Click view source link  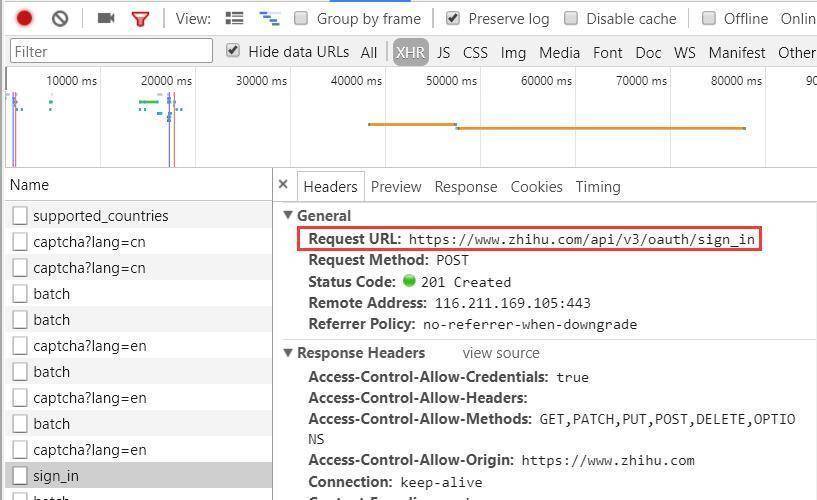[x=501, y=353]
